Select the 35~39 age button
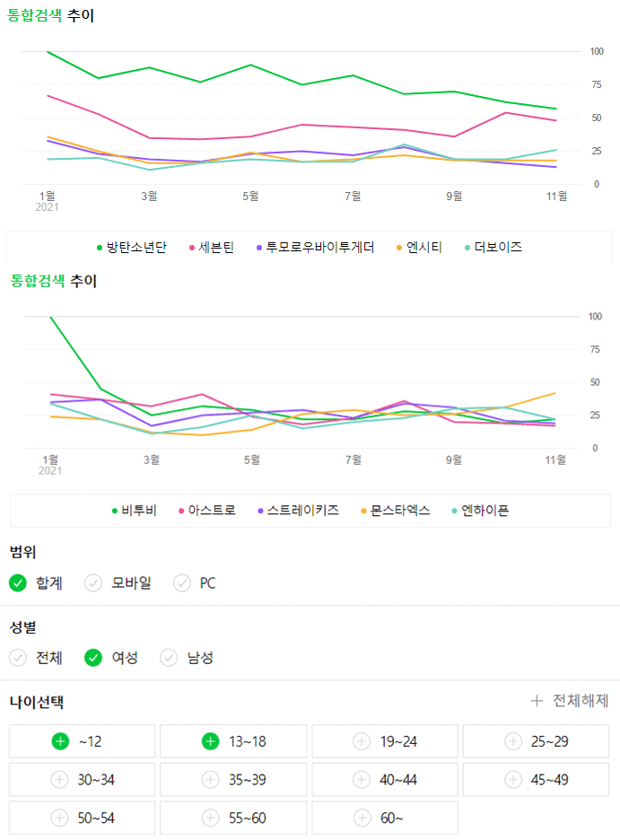 coord(234,780)
